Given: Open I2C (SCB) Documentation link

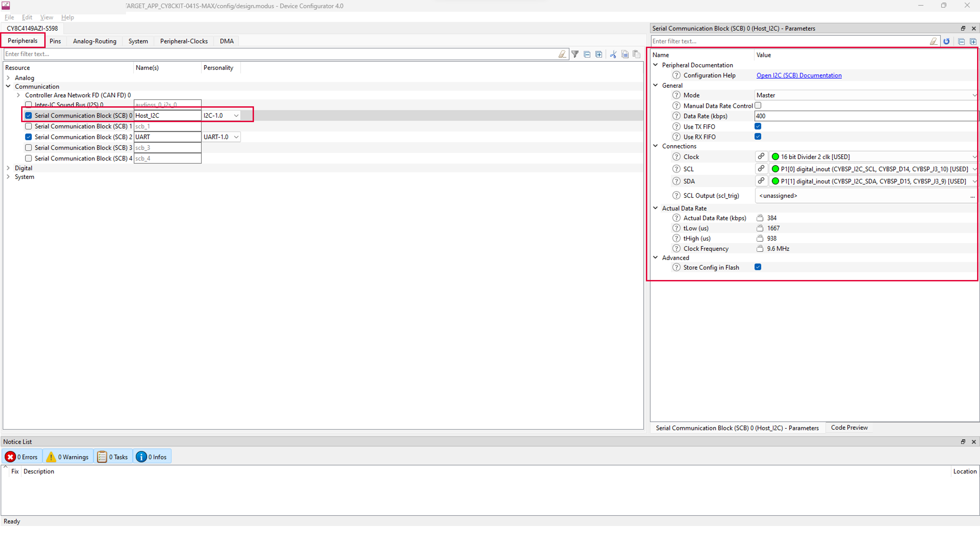Looking at the screenshot, I should coord(799,75).
